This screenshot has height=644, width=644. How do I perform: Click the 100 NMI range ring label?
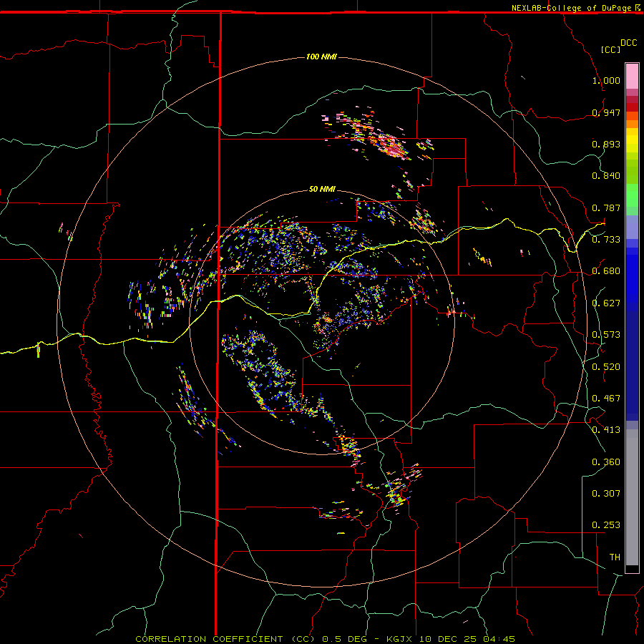[x=321, y=57]
